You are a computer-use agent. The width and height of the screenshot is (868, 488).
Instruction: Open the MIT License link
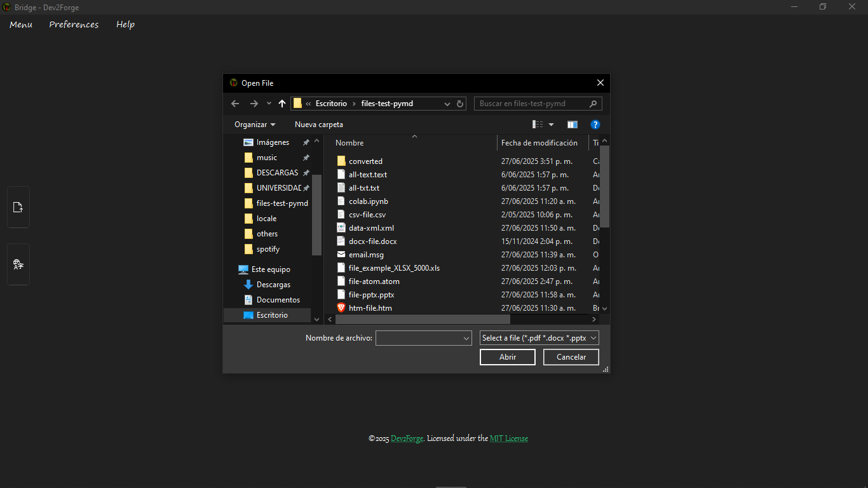tap(509, 438)
